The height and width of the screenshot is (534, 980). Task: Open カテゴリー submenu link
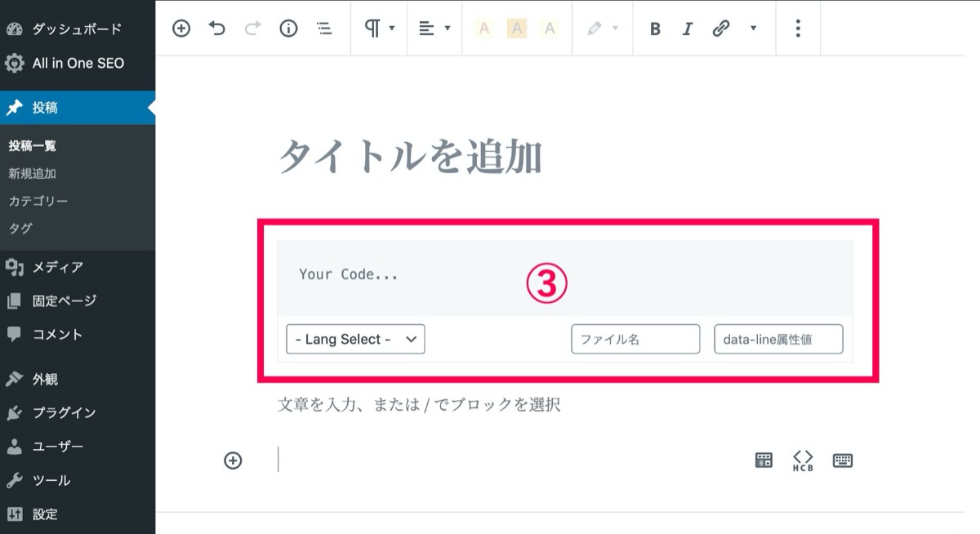(38, 201)
